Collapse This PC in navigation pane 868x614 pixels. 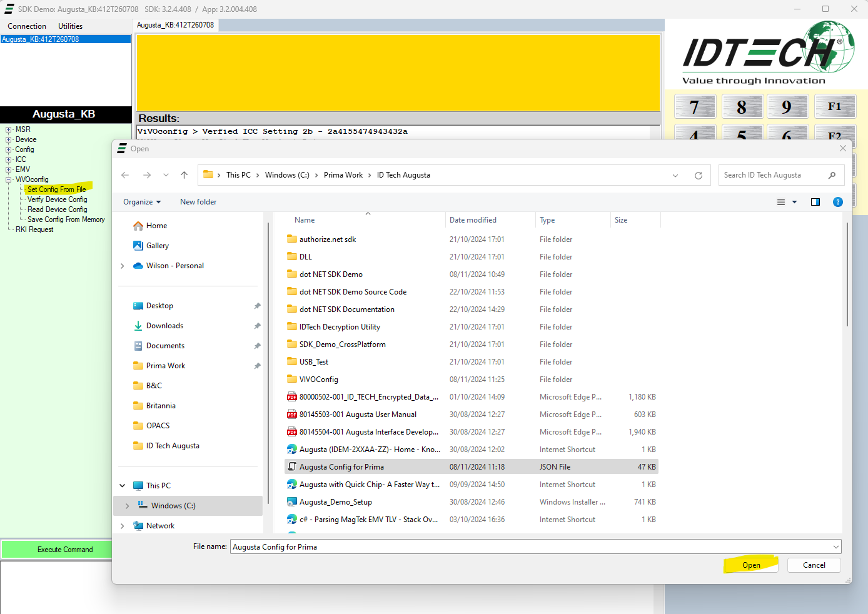coord(122,486)
